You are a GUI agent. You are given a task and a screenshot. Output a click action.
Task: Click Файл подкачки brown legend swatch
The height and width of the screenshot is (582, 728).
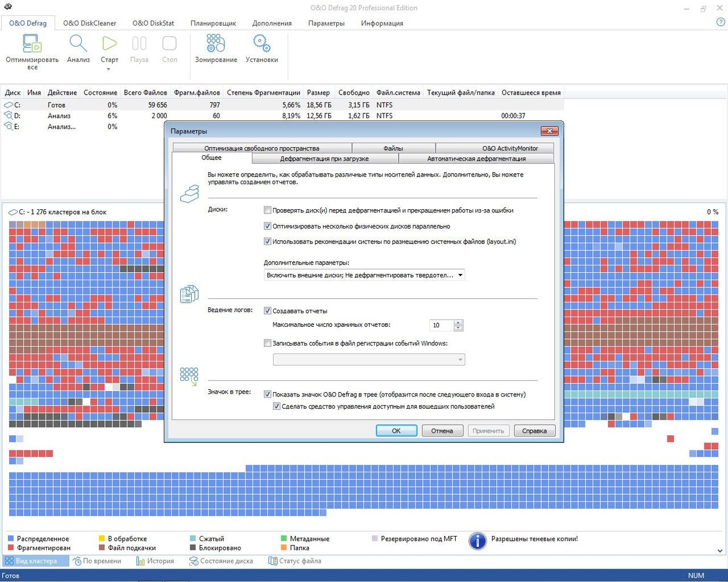(102, 547)
